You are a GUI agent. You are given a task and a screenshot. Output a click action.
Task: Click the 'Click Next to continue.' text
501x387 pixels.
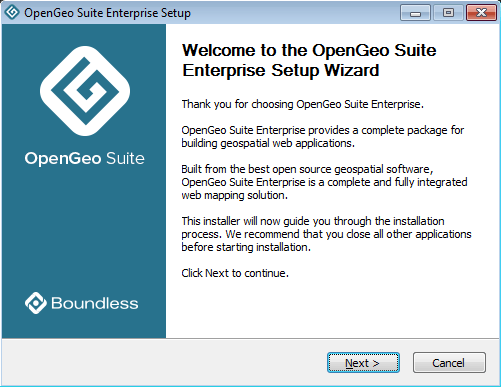click(235, 273)
